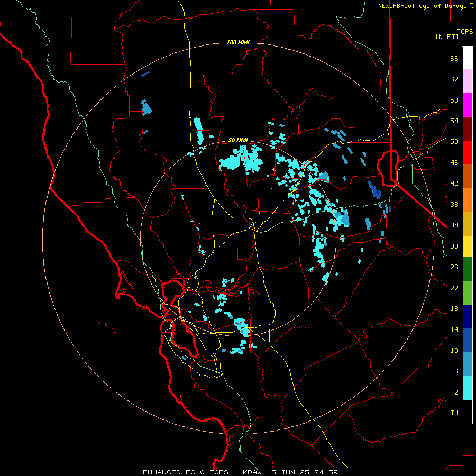
Task: Pick the light steel blue legend swatch
Action: (467, 364)
